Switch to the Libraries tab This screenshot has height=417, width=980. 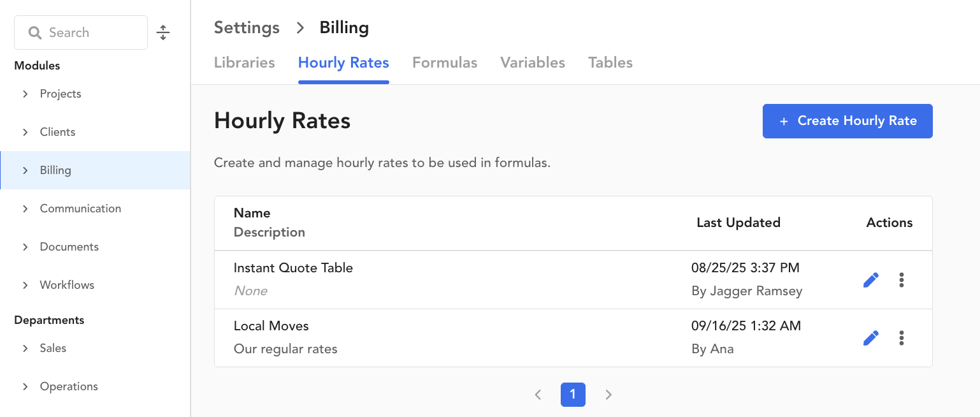coord(244,62)
